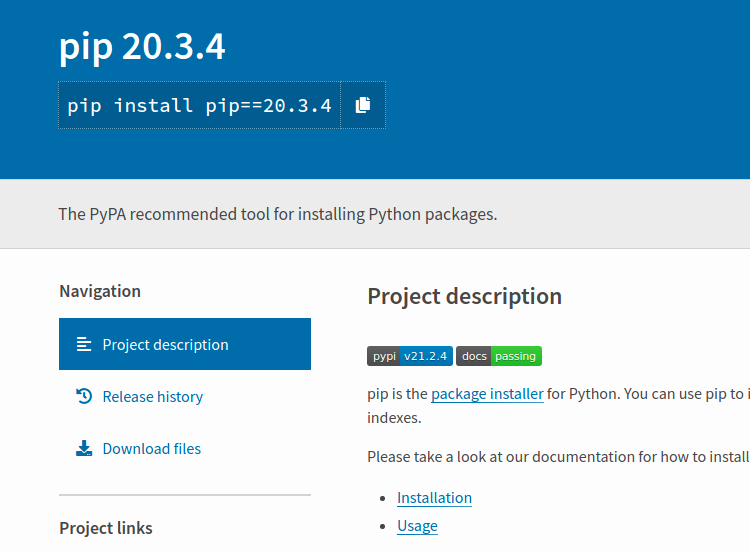This screenshot has width=750, height=551.
Task: Open the Release history tab label
Action: pos(152,396)
